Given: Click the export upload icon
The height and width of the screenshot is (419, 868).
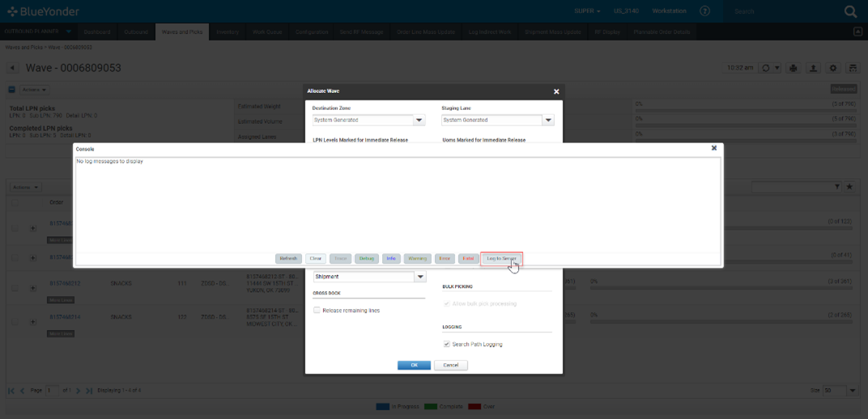Looking at the screenshot, I should (x=813, y=68).
